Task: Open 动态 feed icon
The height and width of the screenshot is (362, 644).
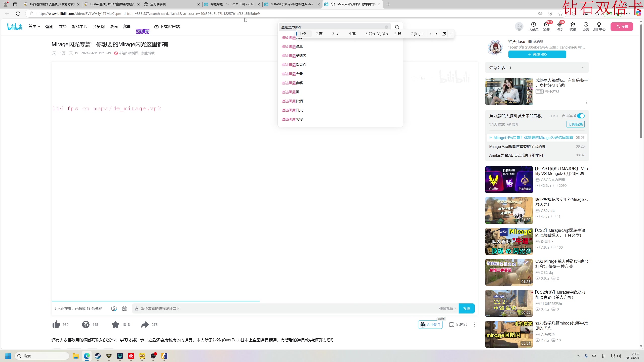Action: (x=559, y=26)
